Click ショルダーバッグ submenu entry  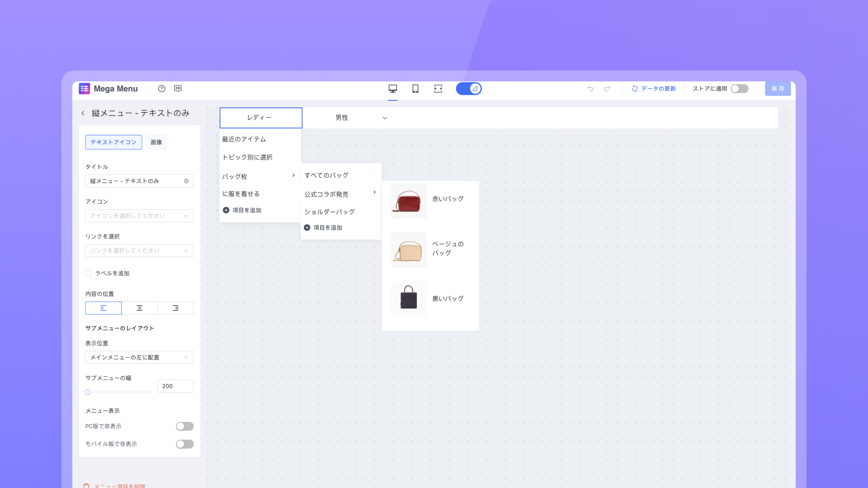(330, 212)
